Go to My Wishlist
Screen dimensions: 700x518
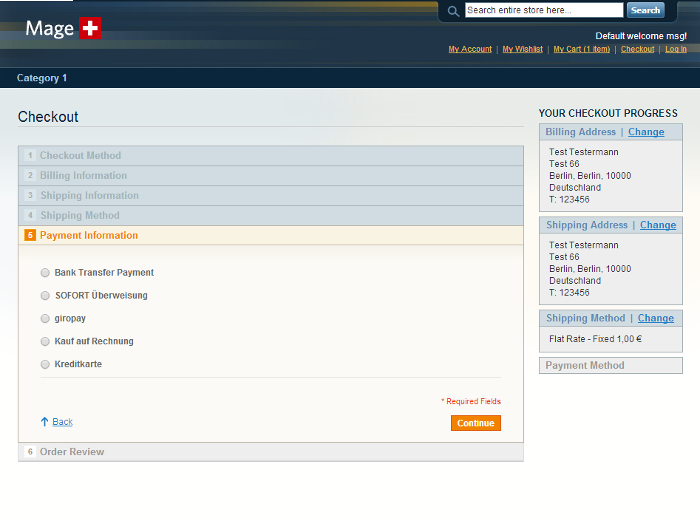coord(523,49)
